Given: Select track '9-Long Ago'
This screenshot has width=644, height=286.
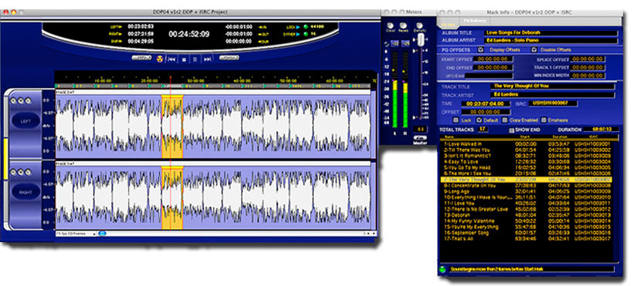Looking at the screenshot, I should 526,191.
